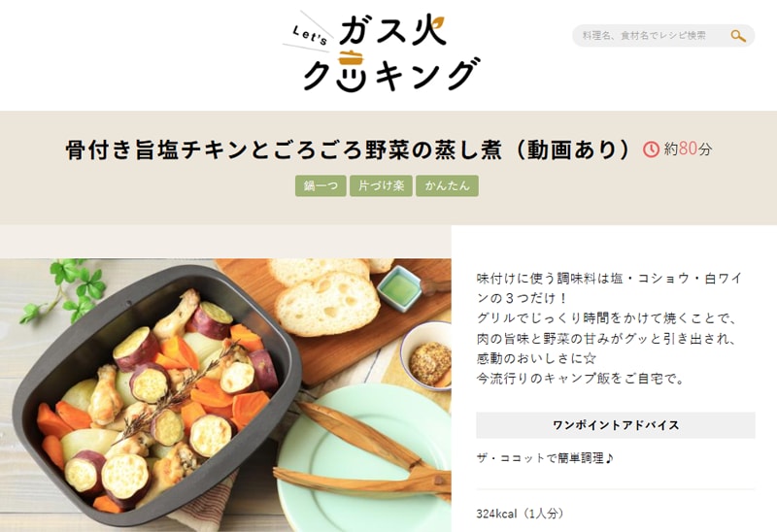The image size is (777, 532).
Task: Select the 片づけ楽 tag
Action: click(381, 185)
